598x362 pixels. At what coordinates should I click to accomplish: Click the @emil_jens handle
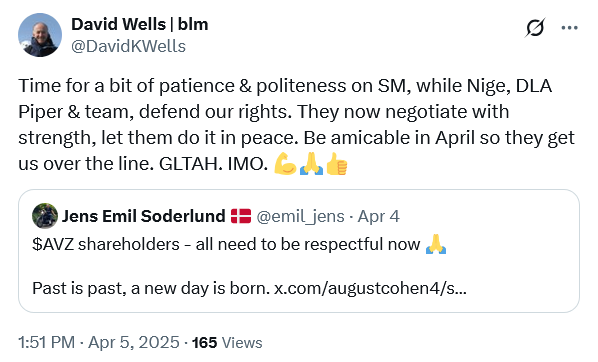[x=301, y=217]
